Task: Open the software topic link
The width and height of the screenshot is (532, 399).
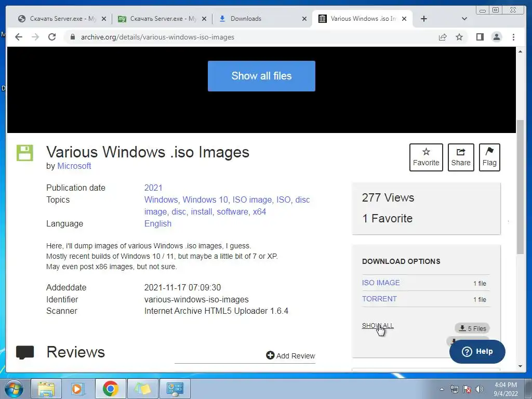Action: (232, 212)
